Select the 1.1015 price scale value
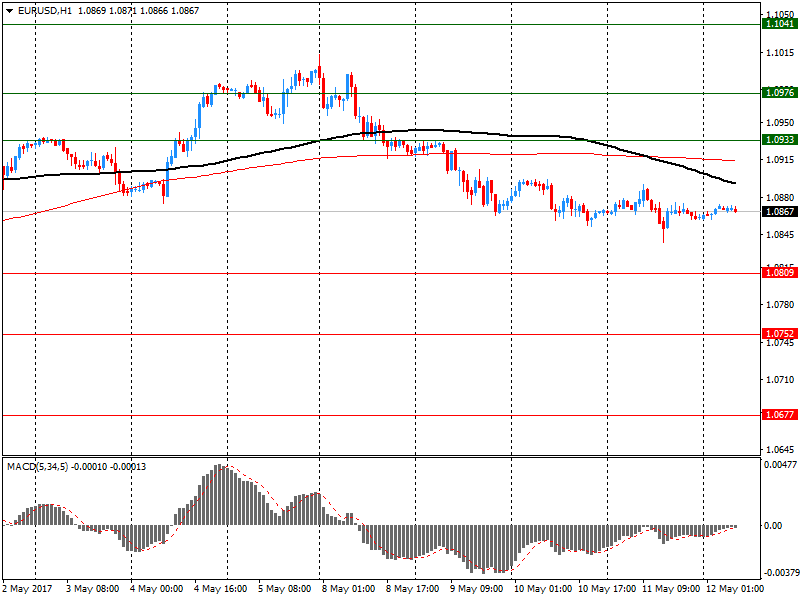 tap(780, 53)
